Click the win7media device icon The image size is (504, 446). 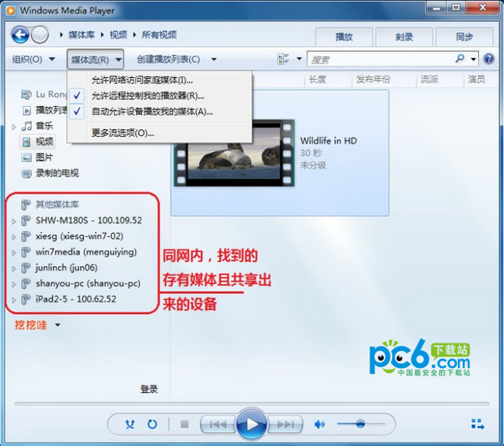26,252
